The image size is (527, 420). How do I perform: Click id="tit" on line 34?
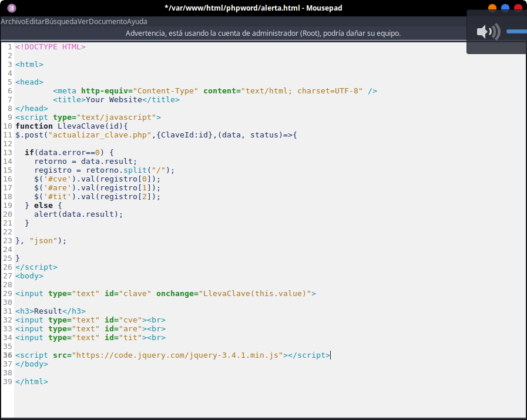point(123,337)
